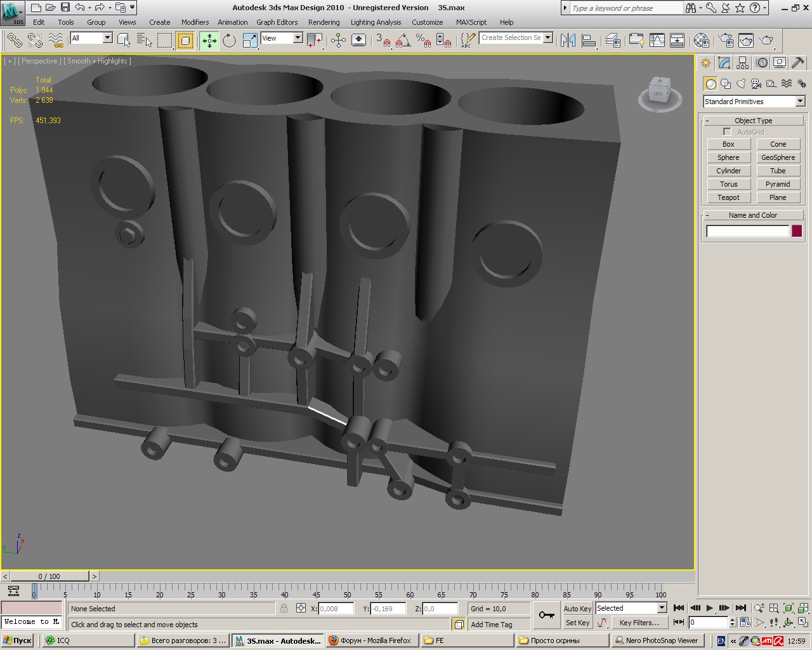Collapse the Object Type rollout
The width and height of the screenshot is (812, 650).
point(753,121)
